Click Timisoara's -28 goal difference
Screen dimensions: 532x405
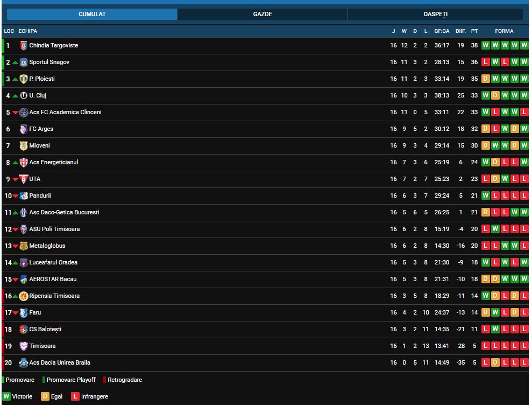[460, 346]
